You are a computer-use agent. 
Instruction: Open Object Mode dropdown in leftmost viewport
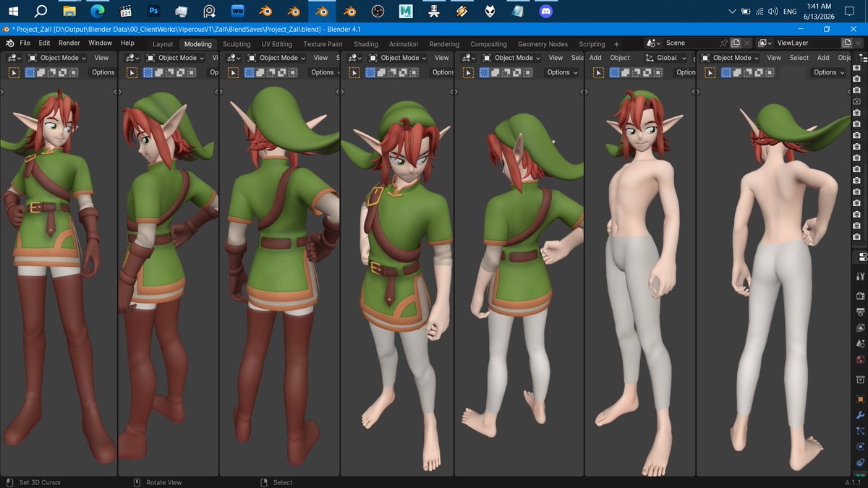pyautogui.click(x=58, y=58)
